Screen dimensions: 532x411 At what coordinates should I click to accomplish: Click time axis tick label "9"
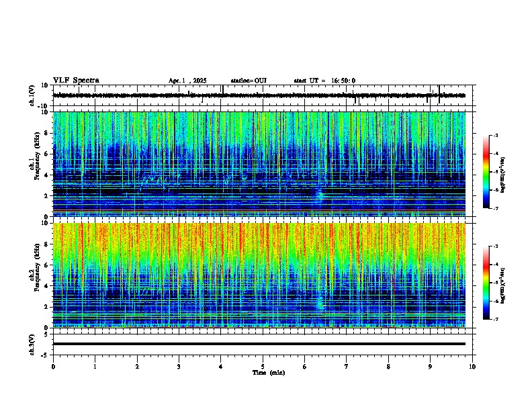pos(430,367)
